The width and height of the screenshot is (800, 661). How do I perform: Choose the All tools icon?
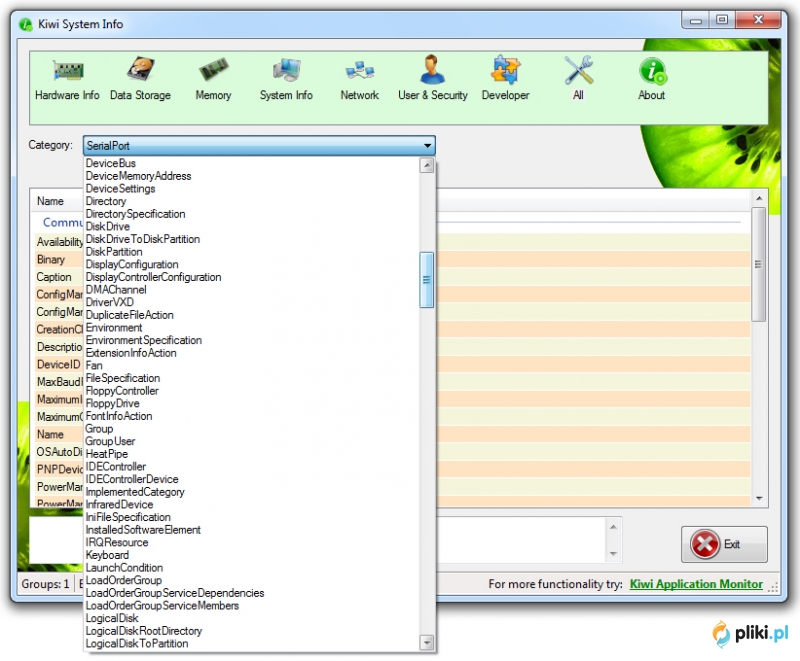(579, 70)
